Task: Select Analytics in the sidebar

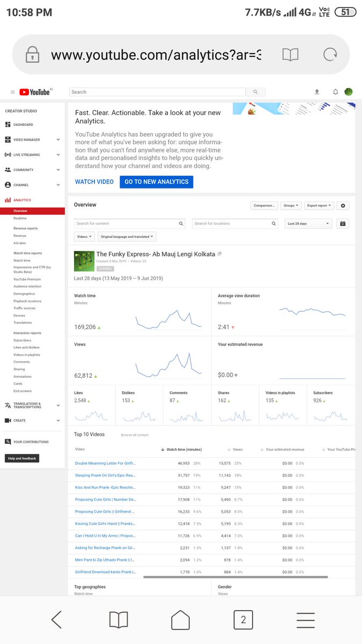Action: point(23,200)
